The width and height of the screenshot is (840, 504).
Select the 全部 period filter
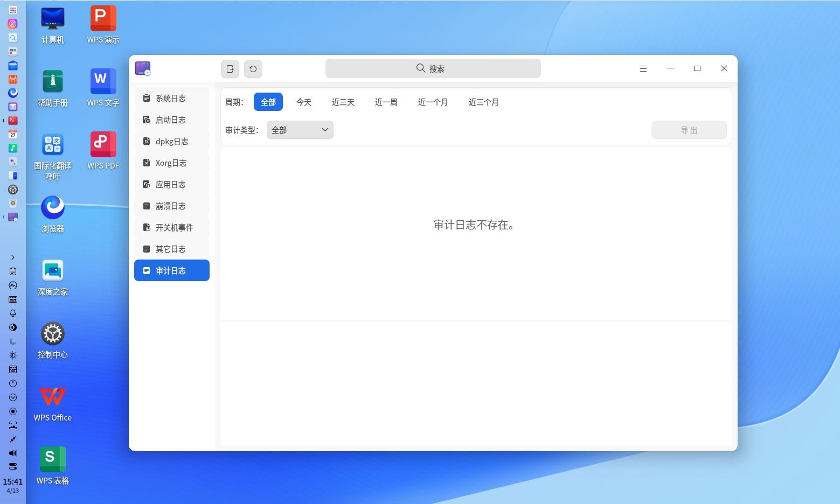[x=268, y=102]
